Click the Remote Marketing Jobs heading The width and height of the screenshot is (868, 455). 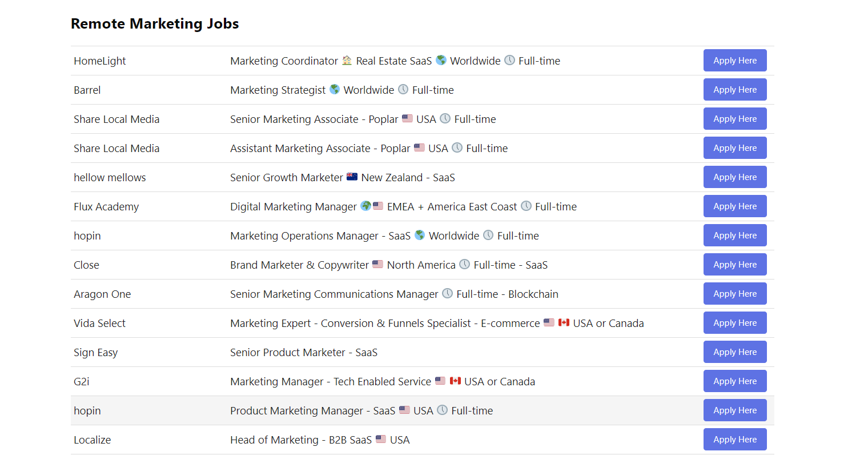[155, 23]
